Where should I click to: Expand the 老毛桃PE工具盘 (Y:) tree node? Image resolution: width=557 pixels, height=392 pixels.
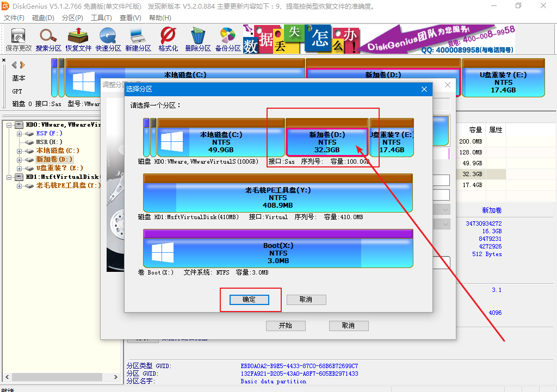click(x=19, y=186)
